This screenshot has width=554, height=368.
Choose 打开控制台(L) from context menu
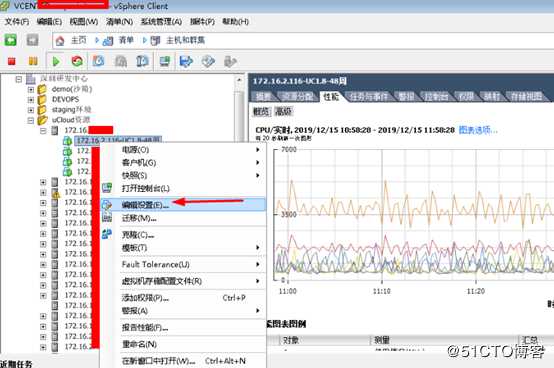click(183, 189)
